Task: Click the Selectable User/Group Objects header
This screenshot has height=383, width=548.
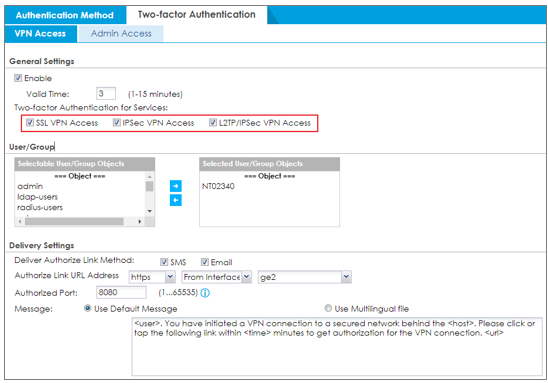Action: [x=85, y=164]
